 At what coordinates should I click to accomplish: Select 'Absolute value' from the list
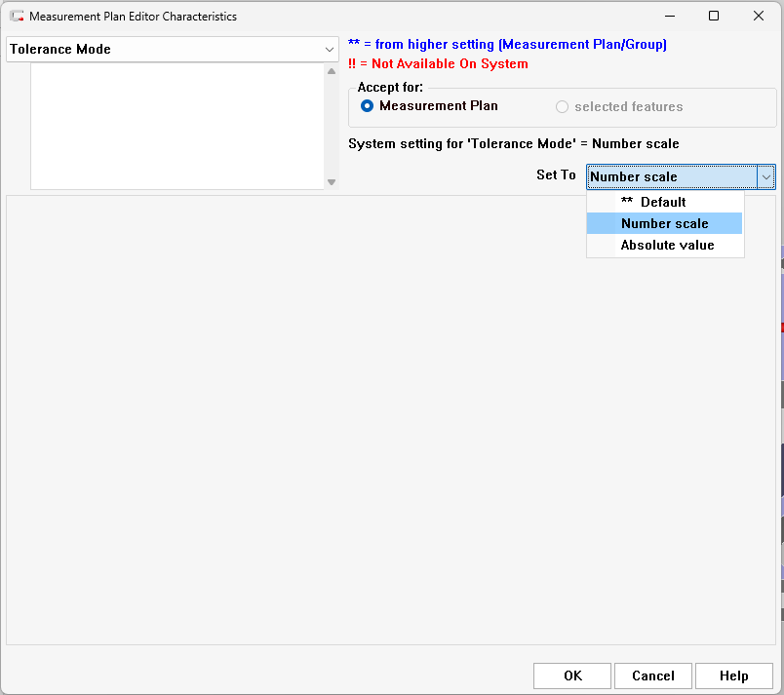point(667,245)
